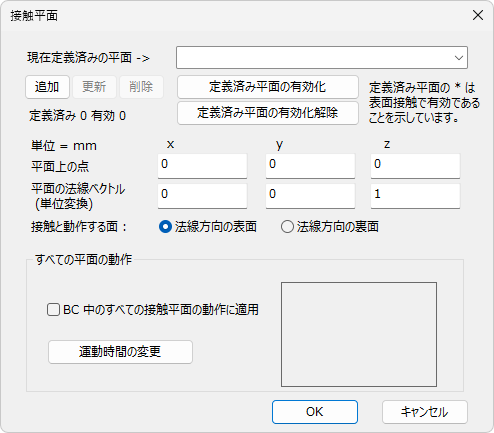494x433 pixels.
Task: Click the empty preview box in すべての平面の動作
Action: 359,334
